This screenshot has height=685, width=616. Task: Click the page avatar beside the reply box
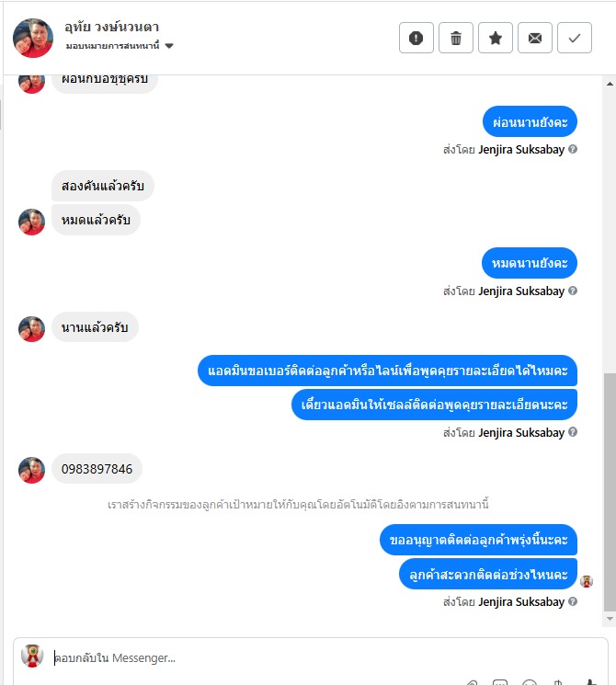point(32,656)
